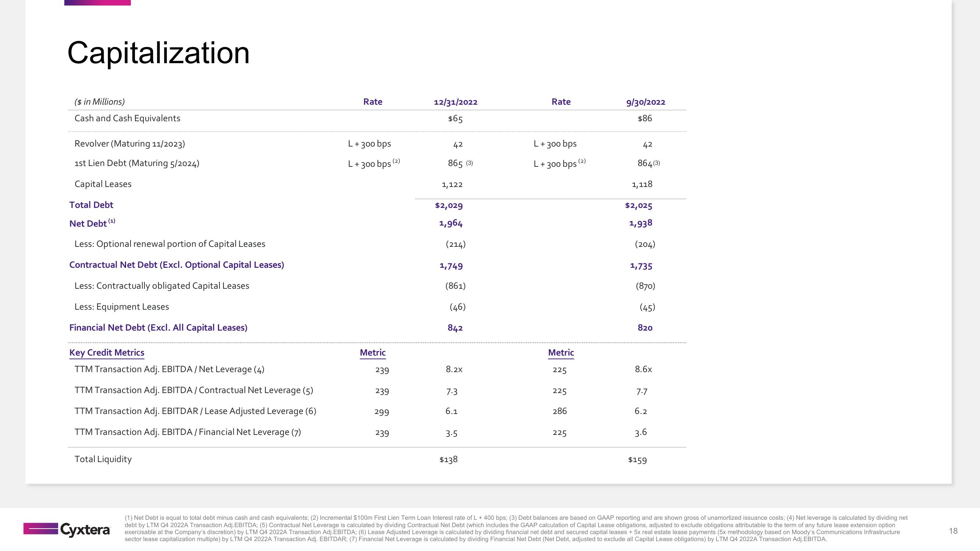Click the 1,749 contractual net debt value
Image resolution: width=980 pixels, height=551 pixels.
pyautogui.click(x=451, y=266)
